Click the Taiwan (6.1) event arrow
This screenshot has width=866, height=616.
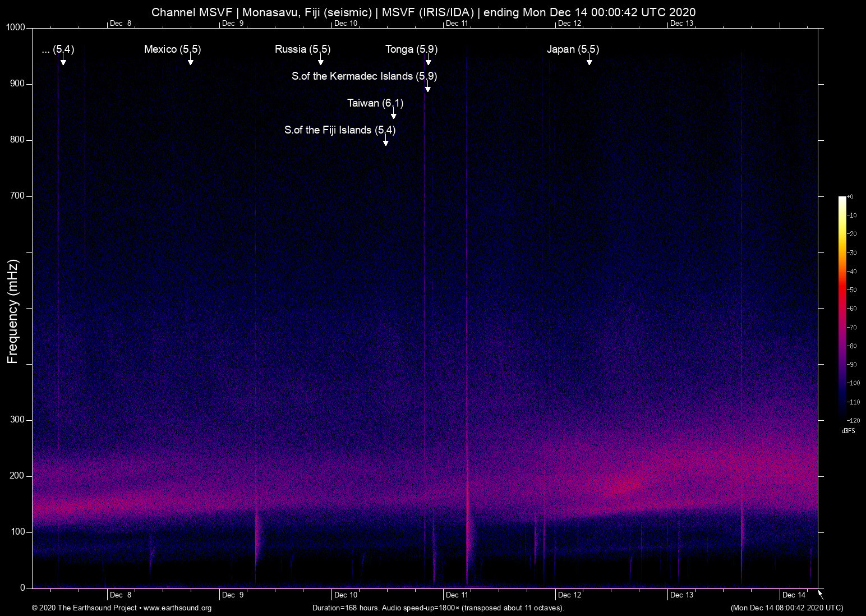pyautogui.click(x=393, y=116)
